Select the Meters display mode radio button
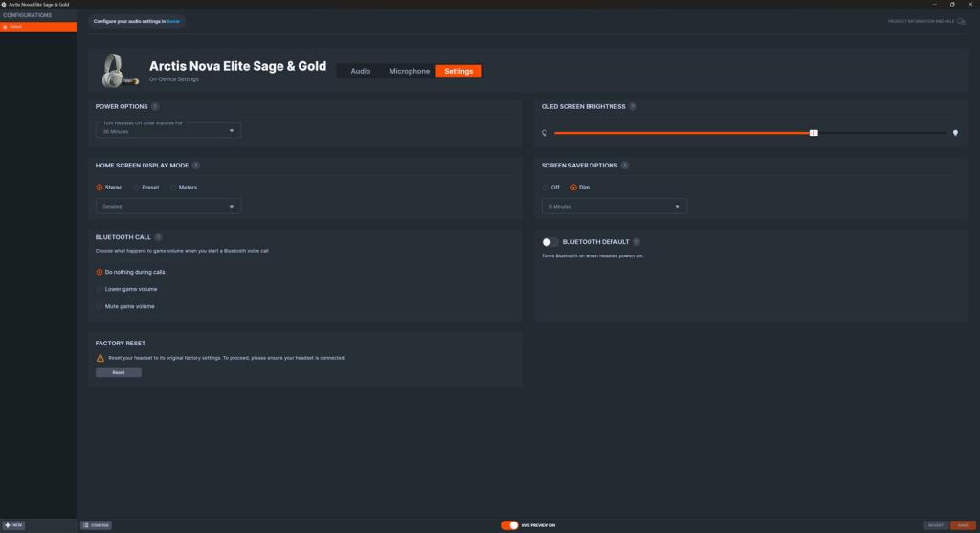Screen dimensions: 980x533 (x=174, y=188)
